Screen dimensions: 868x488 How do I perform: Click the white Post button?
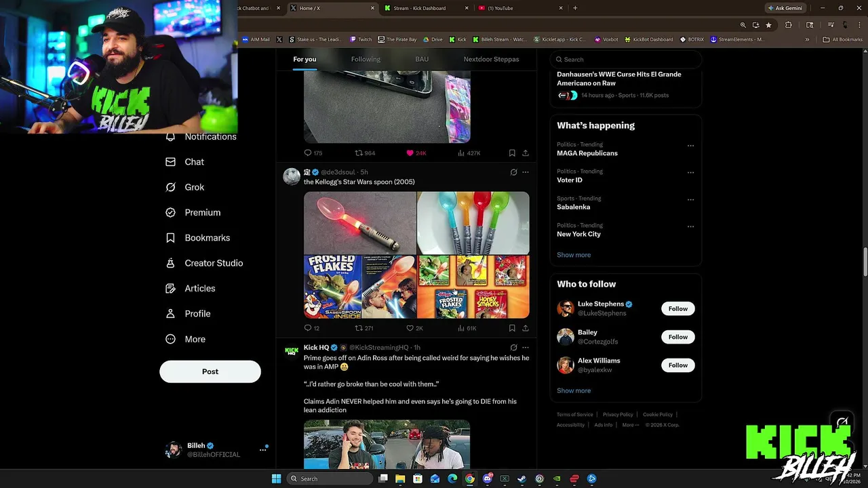(x=210, y=371)
